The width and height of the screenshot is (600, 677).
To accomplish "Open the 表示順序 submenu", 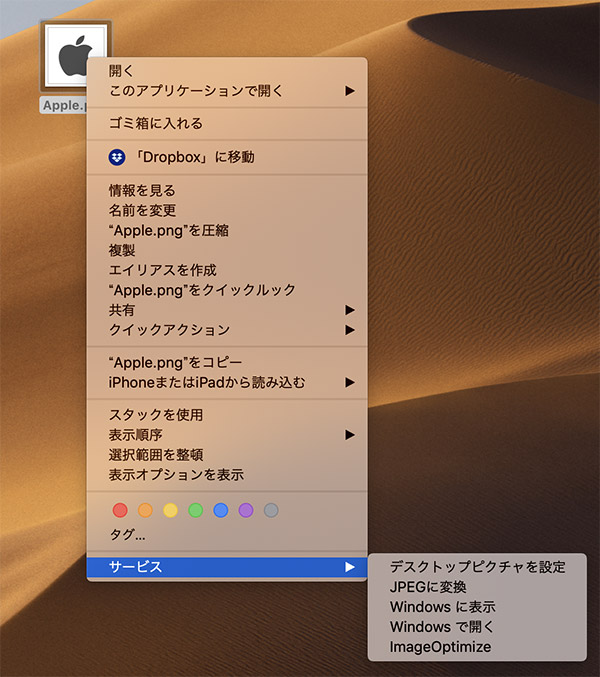I will point(227,435).
